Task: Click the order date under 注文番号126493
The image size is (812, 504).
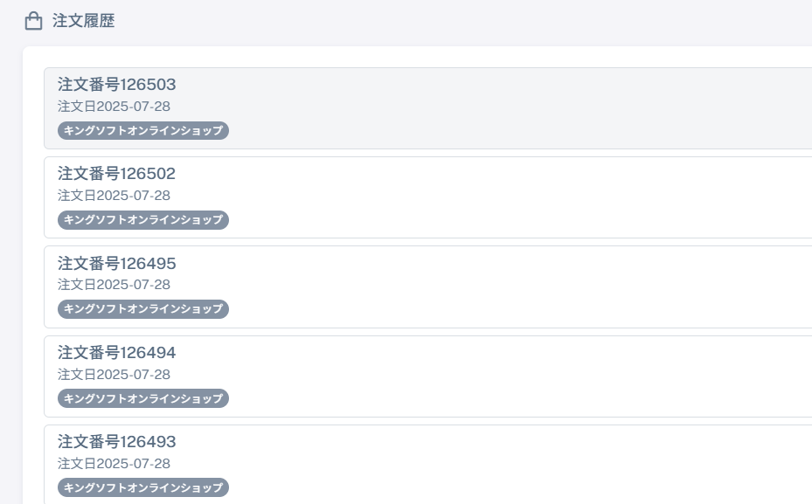Action: pos(114,463)
